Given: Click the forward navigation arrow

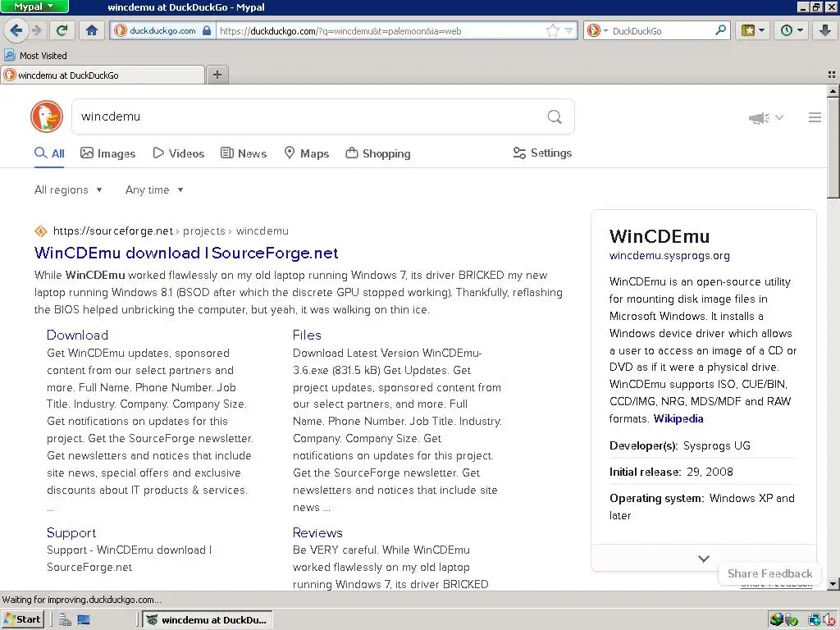Looking at the screenshot, I should click(x=36, y=30).
